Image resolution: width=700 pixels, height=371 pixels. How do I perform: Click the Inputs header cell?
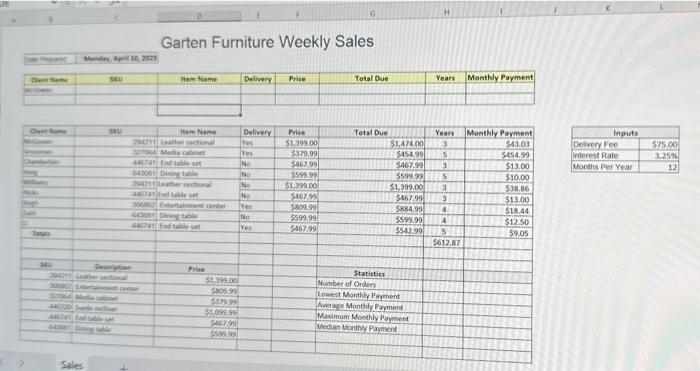pos(625,133)
